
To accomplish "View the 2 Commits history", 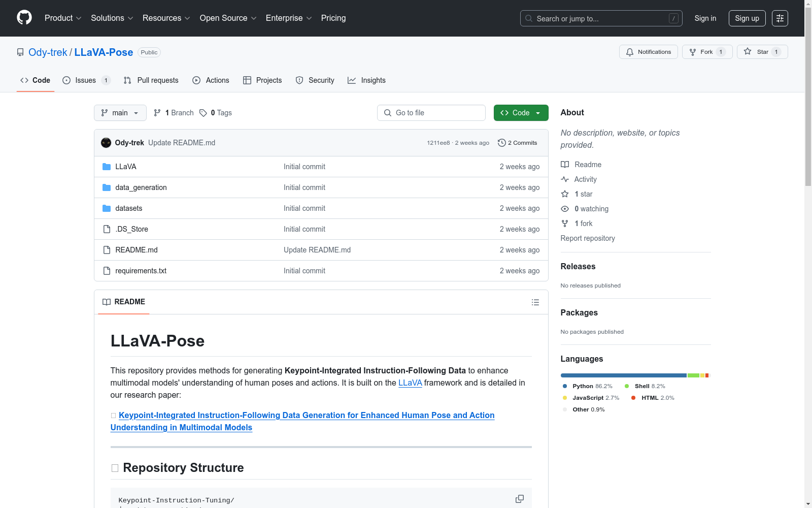I will point(518,143).
